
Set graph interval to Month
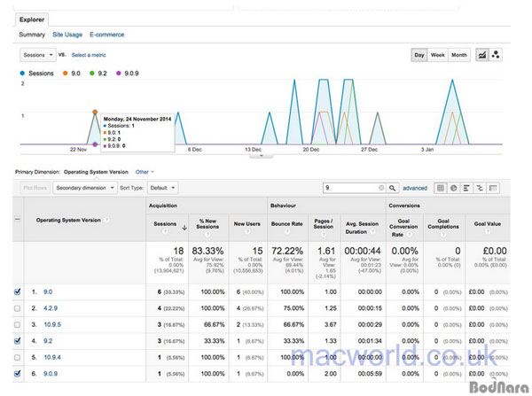[459, 55]
